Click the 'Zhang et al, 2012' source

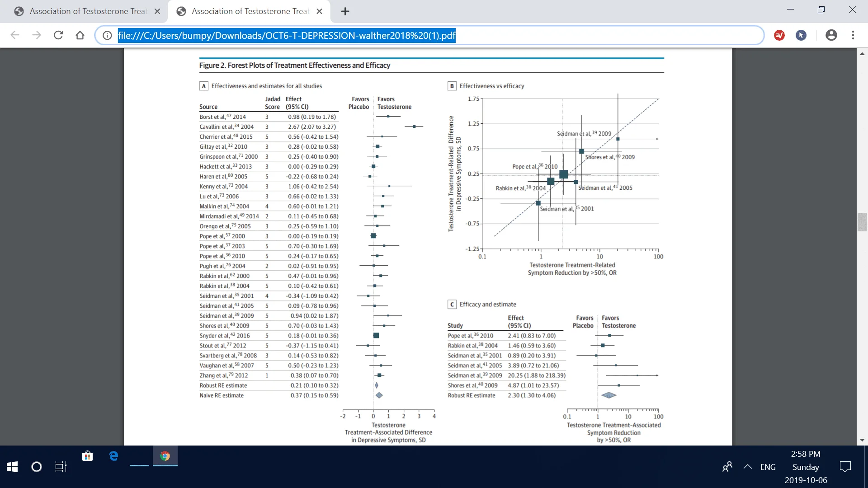point(224,375)
